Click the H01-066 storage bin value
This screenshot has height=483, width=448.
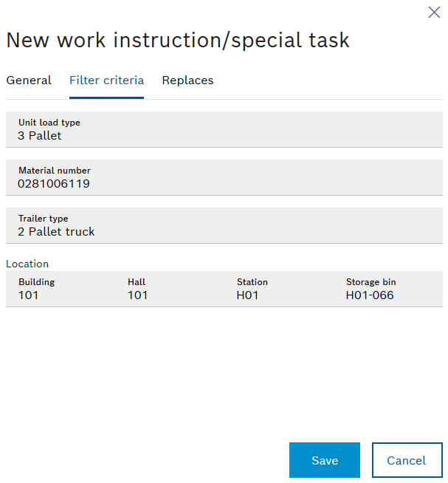click(x=370, y=295)
